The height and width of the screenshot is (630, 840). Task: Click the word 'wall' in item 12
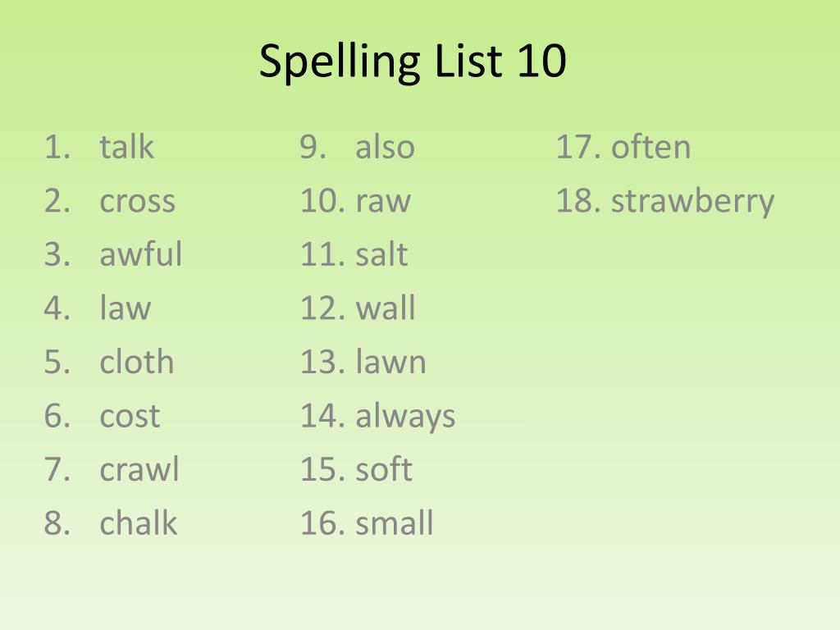coord(386,308)
